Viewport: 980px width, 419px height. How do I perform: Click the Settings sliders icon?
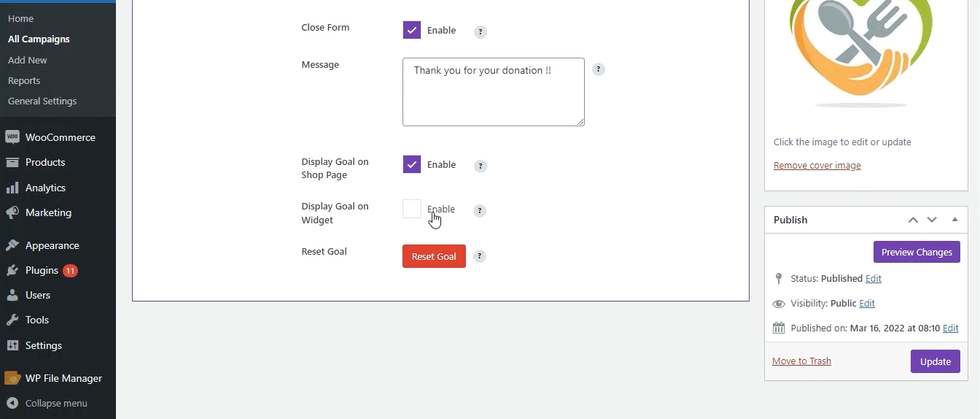(12, 345)
